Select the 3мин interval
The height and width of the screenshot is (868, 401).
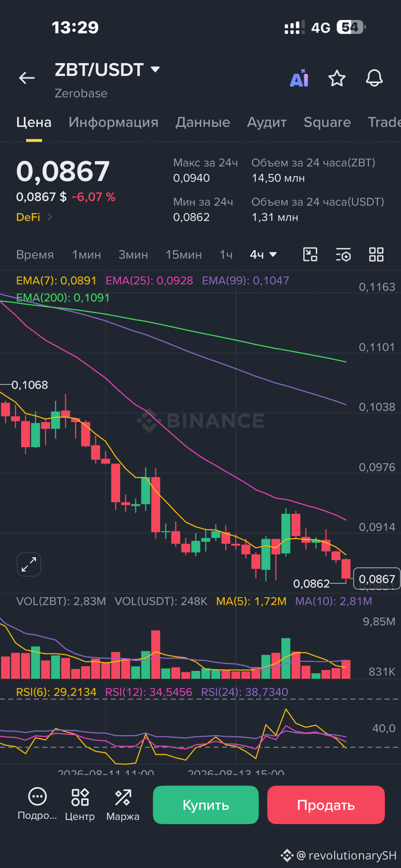click(133, 255)
